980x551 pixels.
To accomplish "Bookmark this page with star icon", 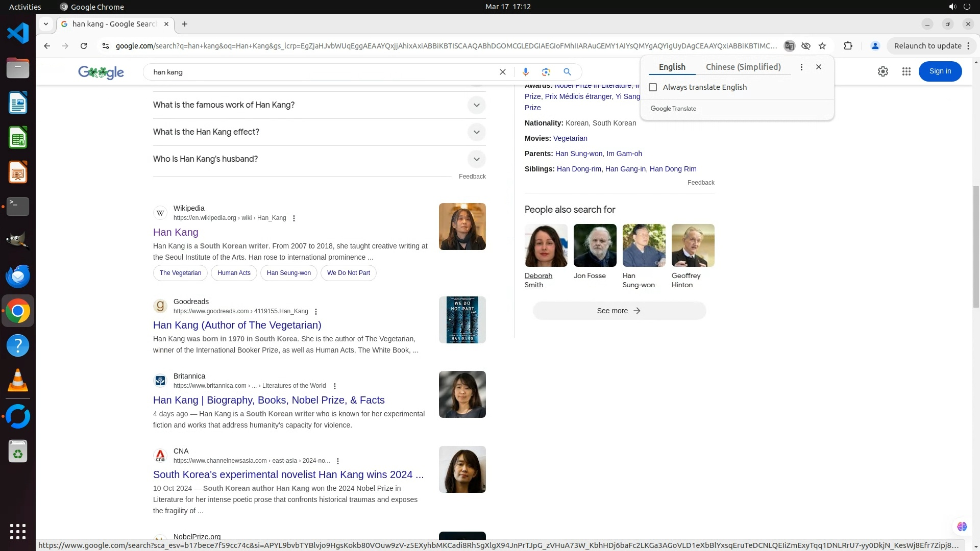I will (822, 46).
